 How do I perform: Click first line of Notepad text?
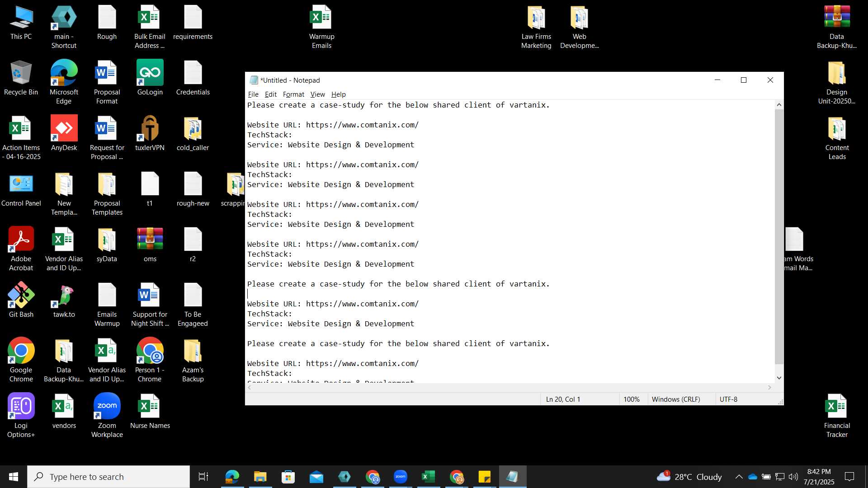[398, 105]
